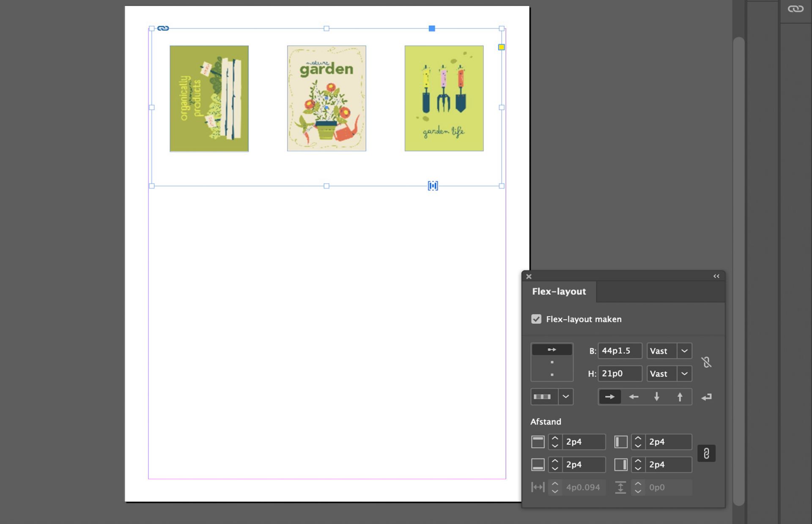Set flex direction to downward arrow

(x=656, y=397)
